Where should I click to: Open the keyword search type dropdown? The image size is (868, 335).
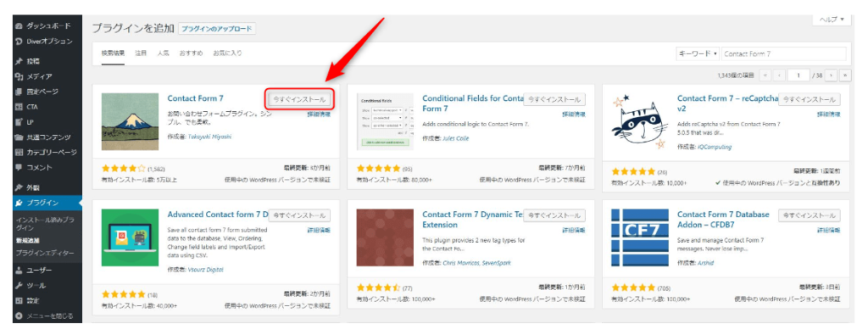(x=698, y=53)
